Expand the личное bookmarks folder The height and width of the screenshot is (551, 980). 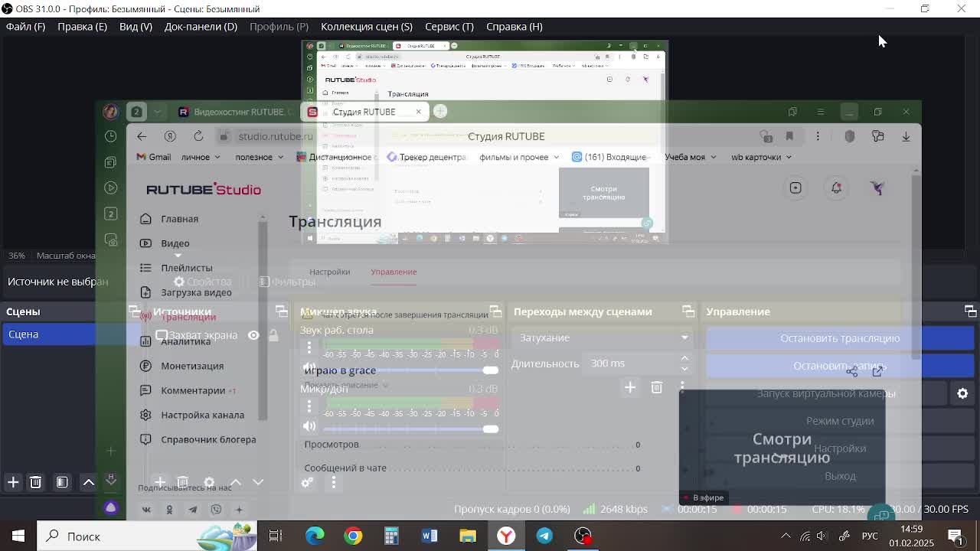201,157
